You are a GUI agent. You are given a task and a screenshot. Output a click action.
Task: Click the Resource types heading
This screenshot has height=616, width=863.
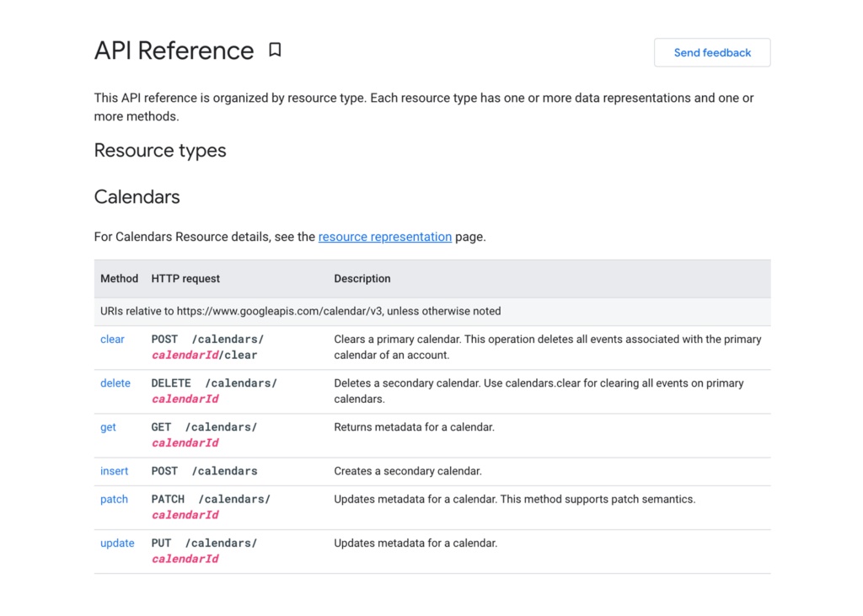[160, 151]
